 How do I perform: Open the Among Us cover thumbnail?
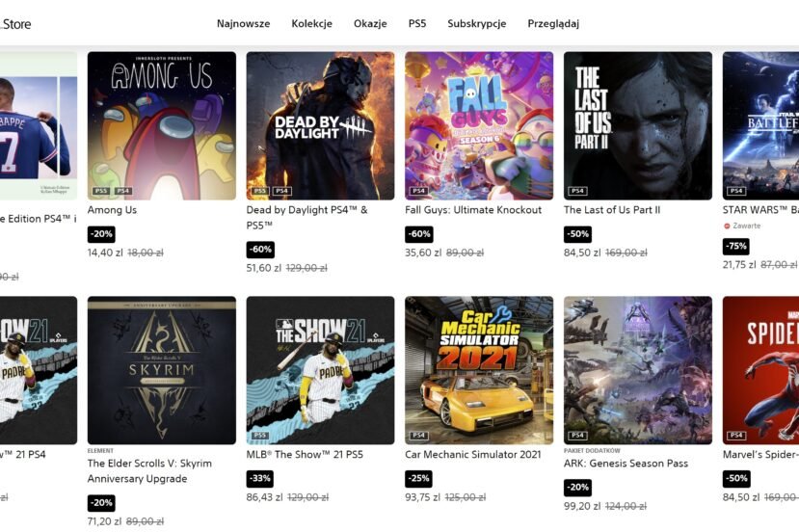[x=162, y=125]
